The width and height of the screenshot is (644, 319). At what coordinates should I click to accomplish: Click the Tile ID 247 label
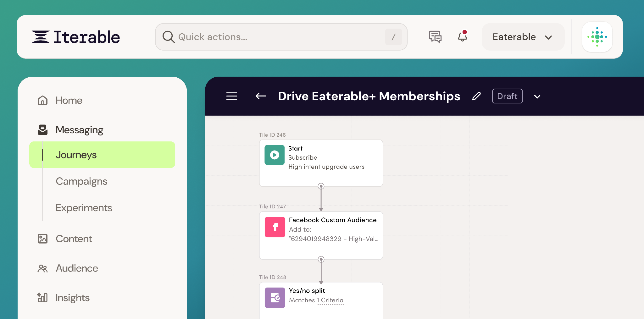point(272,206)
